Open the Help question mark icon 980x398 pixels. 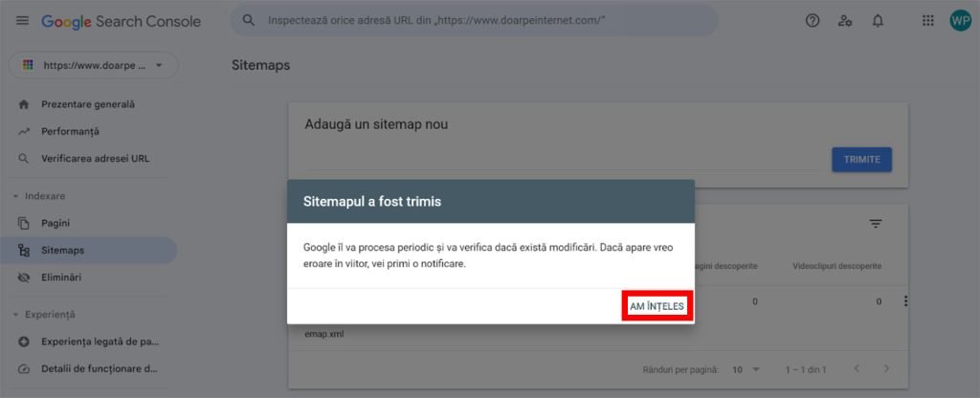click(x=812, y=21)
